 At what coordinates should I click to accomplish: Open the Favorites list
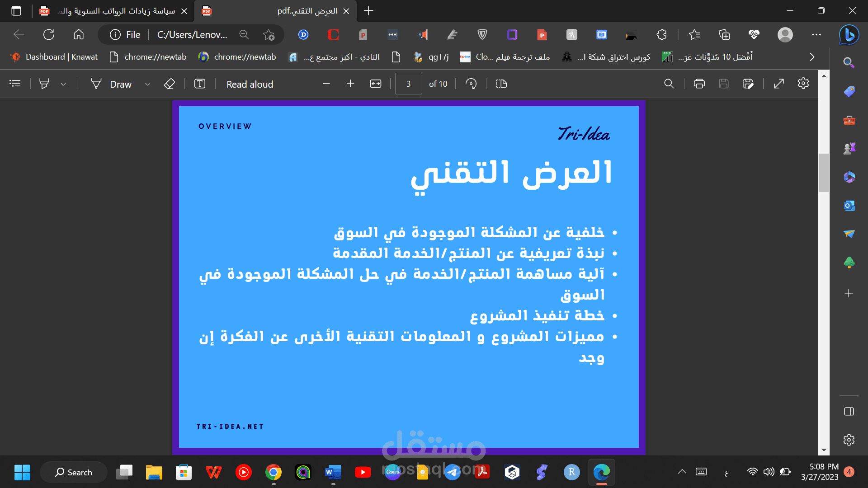(x=694, y=35)
